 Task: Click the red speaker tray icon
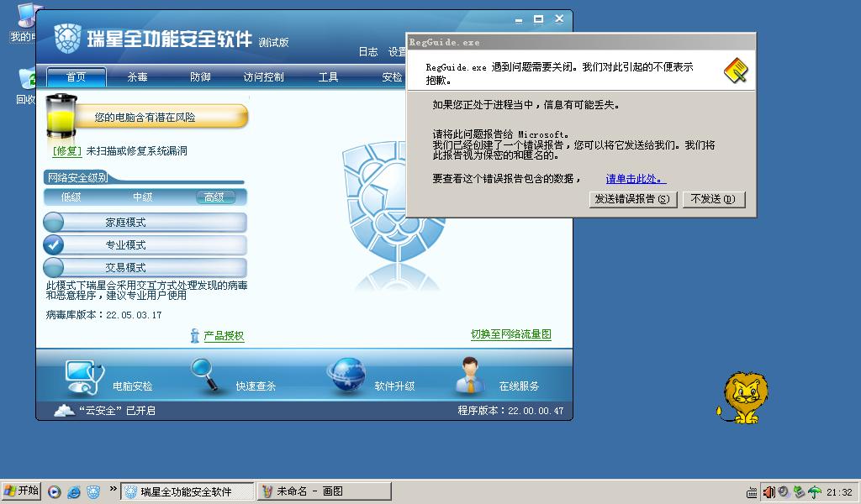tap(769, 492)
